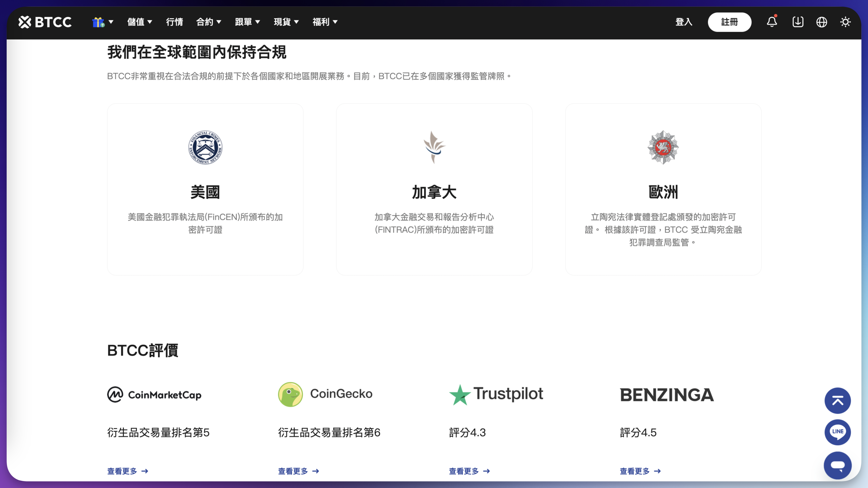868x488 pixels.
Task: Click 查看更多 under CoinMarketCap
Action: (128, 471)
